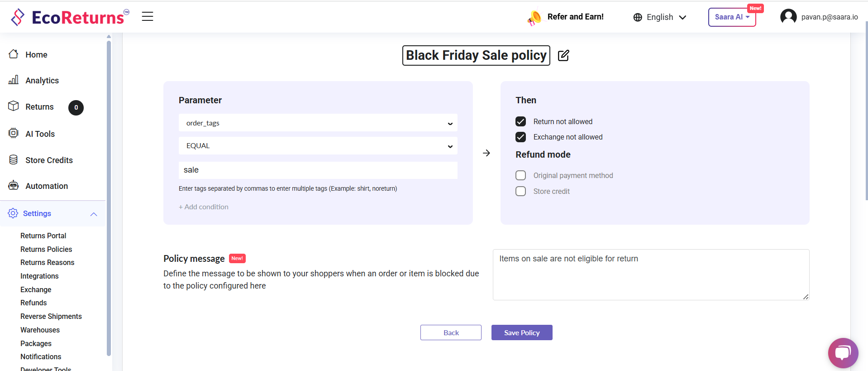The image size is (868, 371).
Task: Uncheck Exchange not allowed checkbox
Action: coord(521,137)
